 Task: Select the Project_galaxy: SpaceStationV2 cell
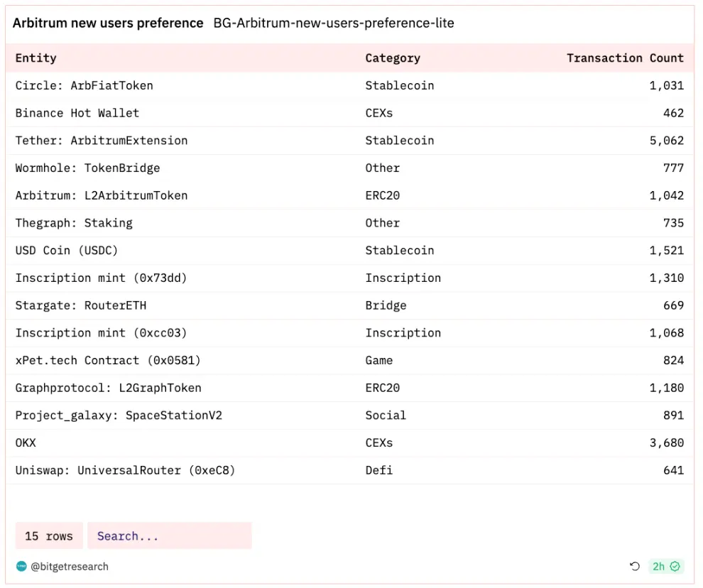119,415
